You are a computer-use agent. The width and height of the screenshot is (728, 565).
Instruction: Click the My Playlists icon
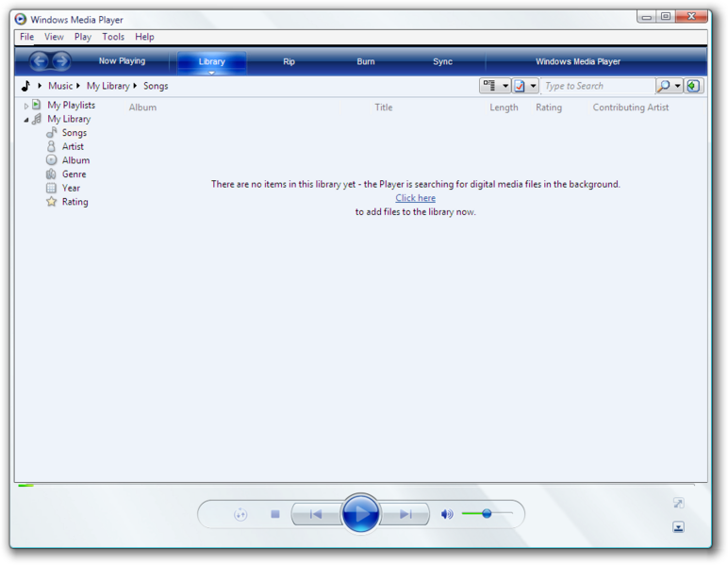(36, 105)
